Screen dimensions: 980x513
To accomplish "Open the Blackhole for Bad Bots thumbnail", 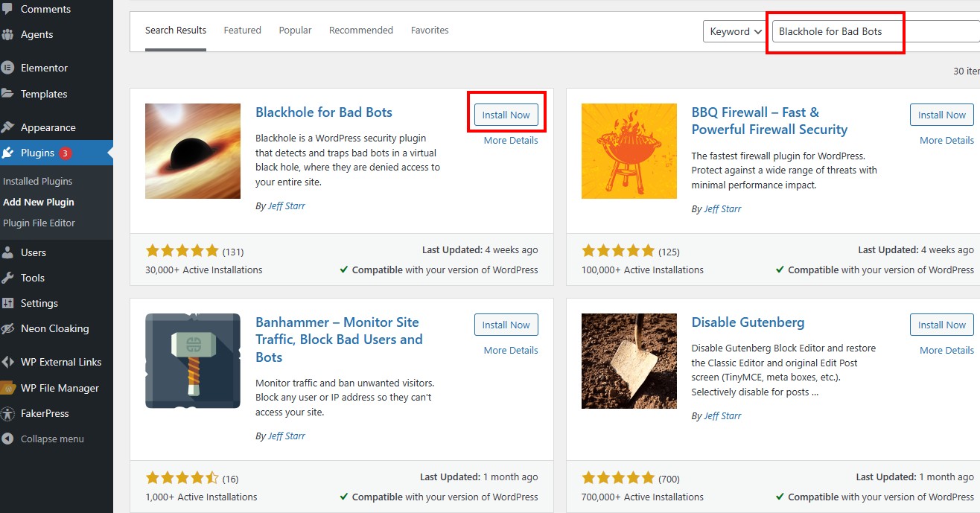I will [x=193, y=151].
